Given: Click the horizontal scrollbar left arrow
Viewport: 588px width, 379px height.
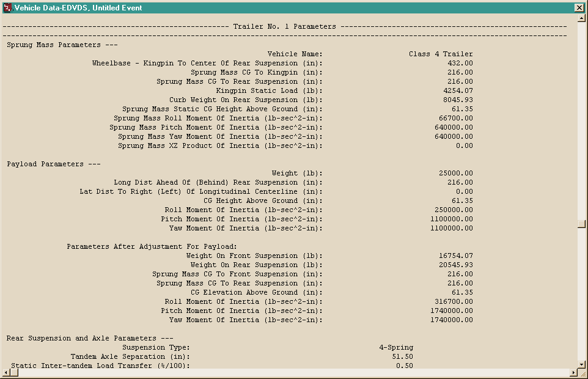Looking at the screenshot, I should 6,372.
